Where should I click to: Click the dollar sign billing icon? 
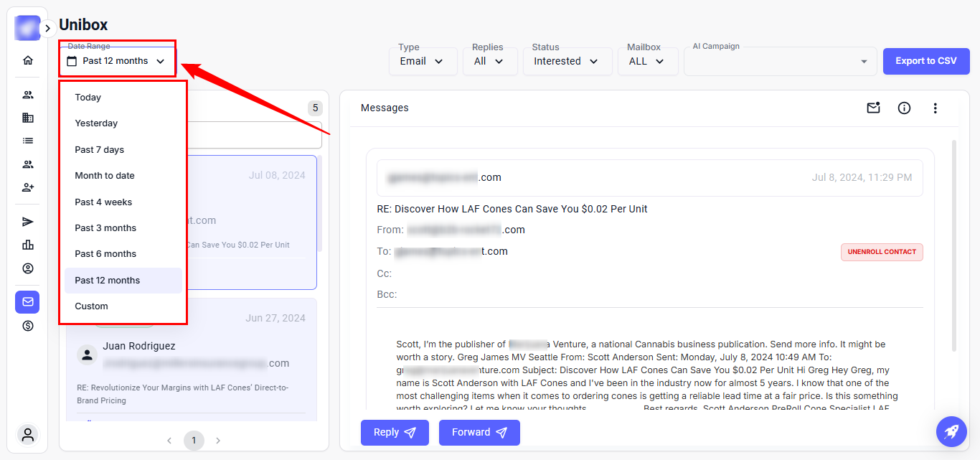28,326
